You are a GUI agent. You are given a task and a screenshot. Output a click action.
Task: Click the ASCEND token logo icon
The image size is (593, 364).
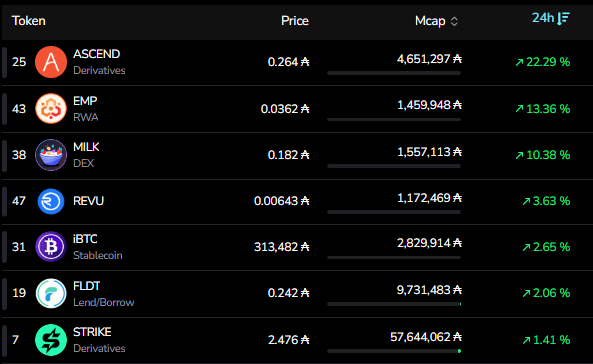point(51,62)
